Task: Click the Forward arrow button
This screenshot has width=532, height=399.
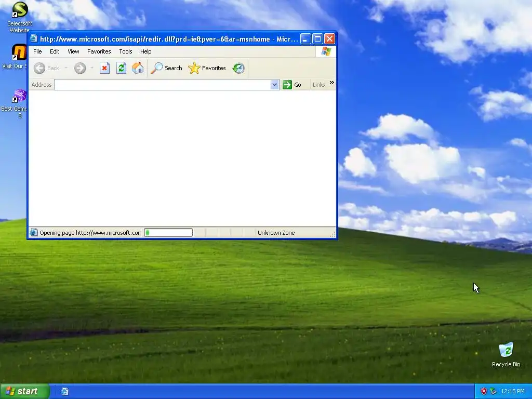Action: click(x=80, y=68)
